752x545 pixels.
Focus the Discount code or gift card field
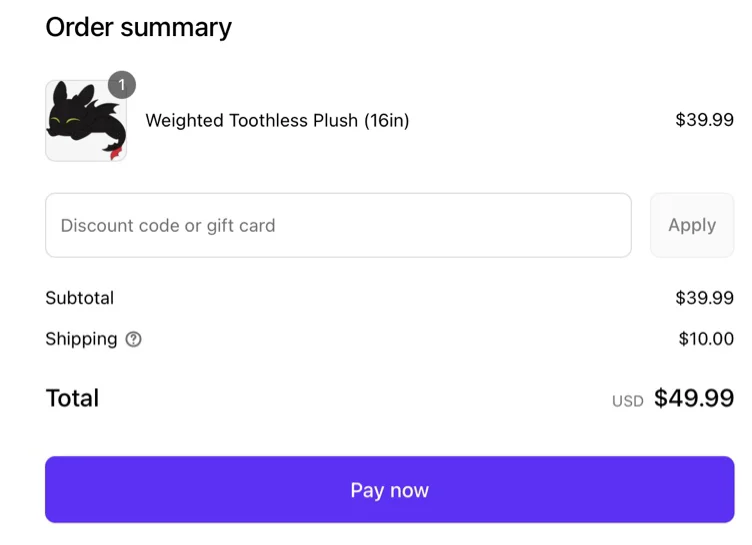tap(338, 225)
